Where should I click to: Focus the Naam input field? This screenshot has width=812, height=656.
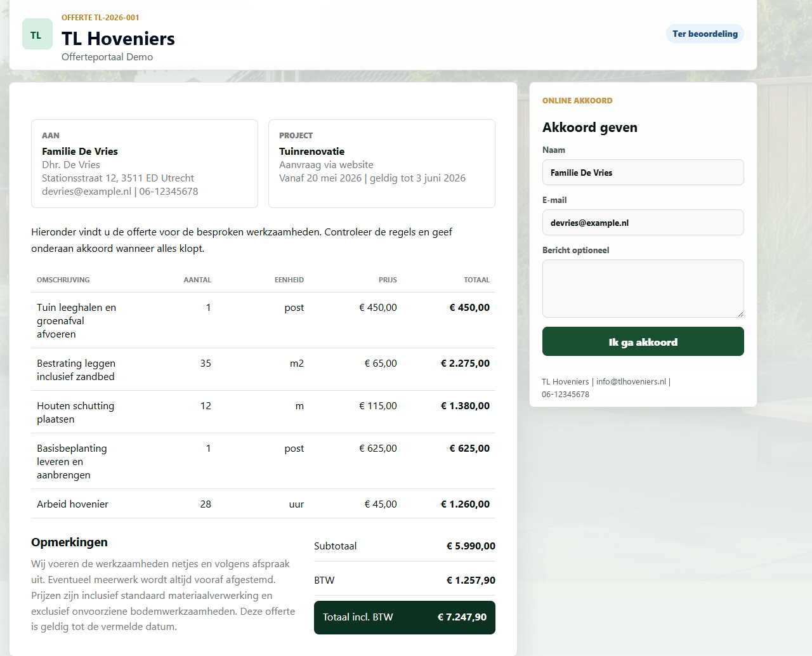pyautogui.click(x=643, y=173)
